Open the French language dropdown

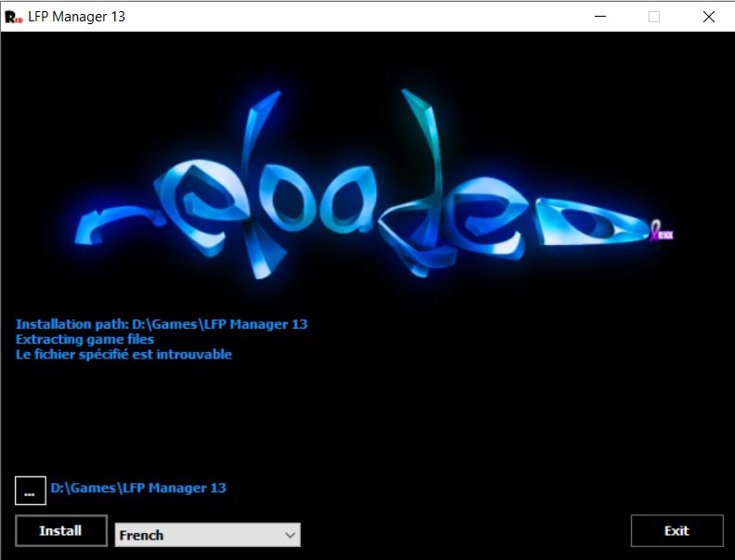[x=207, y=535]
